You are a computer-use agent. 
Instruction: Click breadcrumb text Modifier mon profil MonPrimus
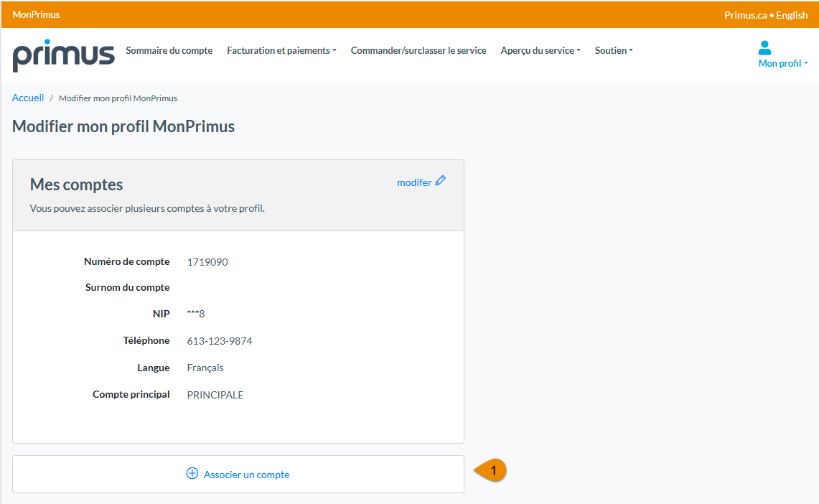tap(118, 98)
